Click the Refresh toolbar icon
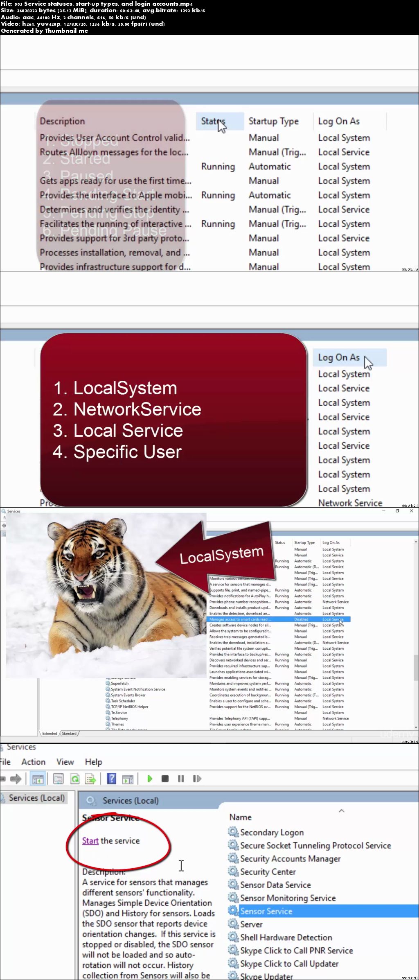 [74, 779]
